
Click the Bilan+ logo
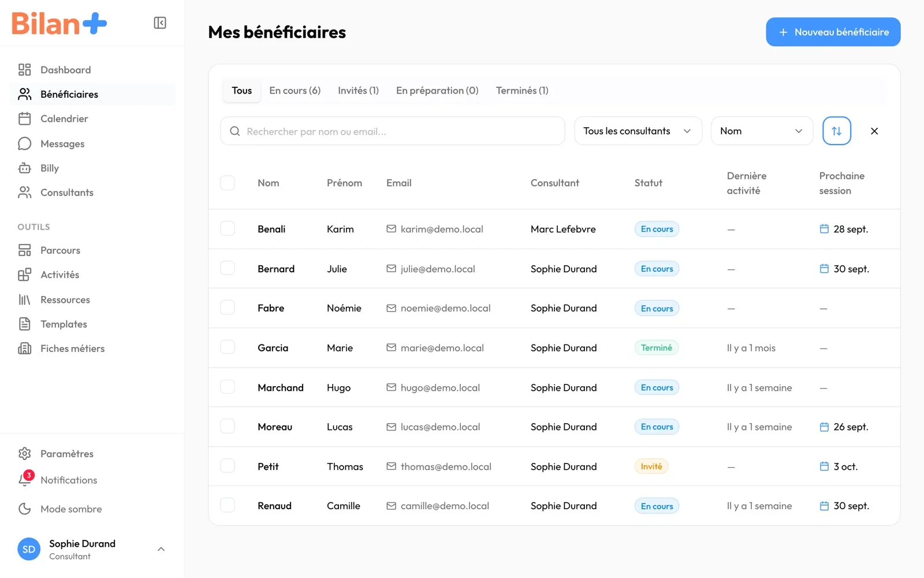coord(59,24)
